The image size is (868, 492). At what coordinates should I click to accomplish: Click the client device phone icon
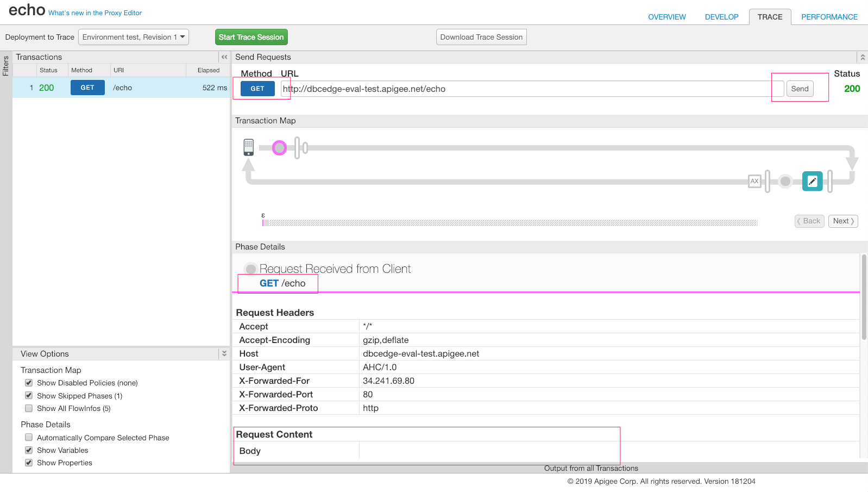click(249, 147)
